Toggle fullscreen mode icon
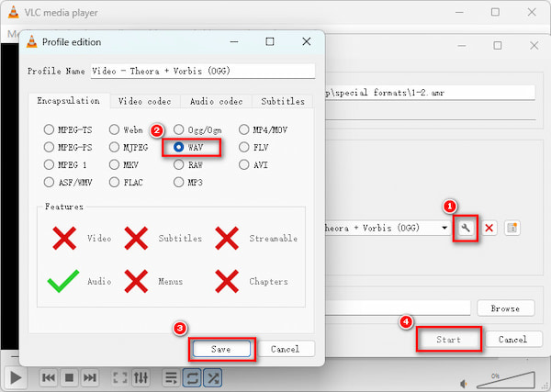Image resolution: width=551 pixels, height=392 pixels. pyautogui.click(x=119, y=378)
